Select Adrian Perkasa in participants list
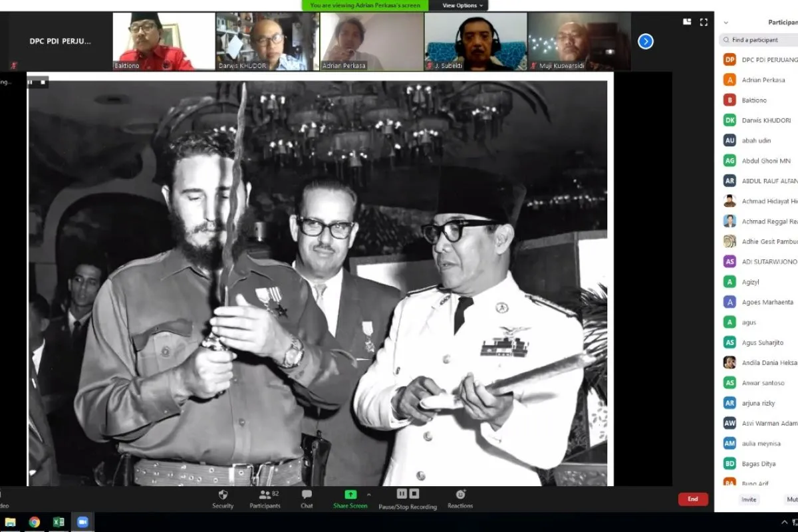The width and height of the screenshot is (798, 532). point(763,80)
